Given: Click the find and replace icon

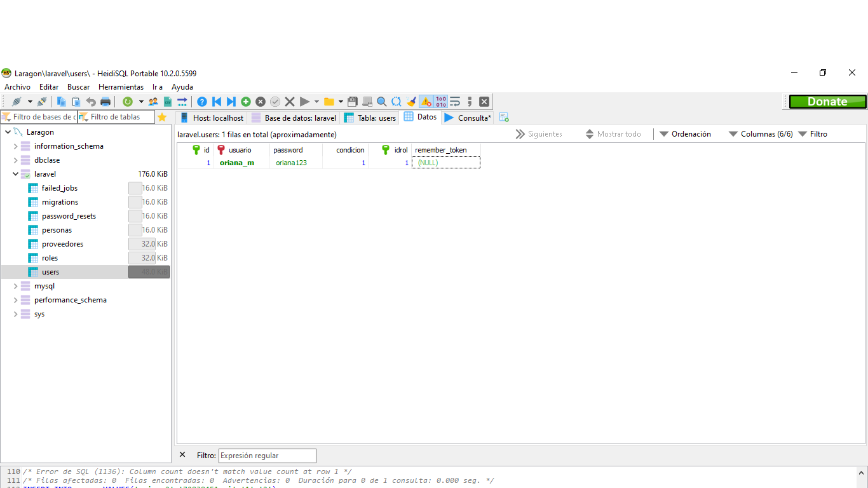Looking at the screenshot, I should coord(397,102).
